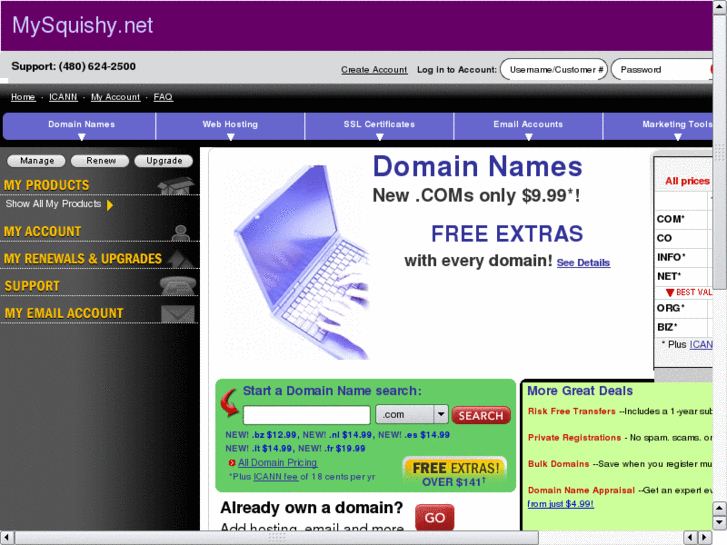Click the laptop image in Domain Names banner

301,262
